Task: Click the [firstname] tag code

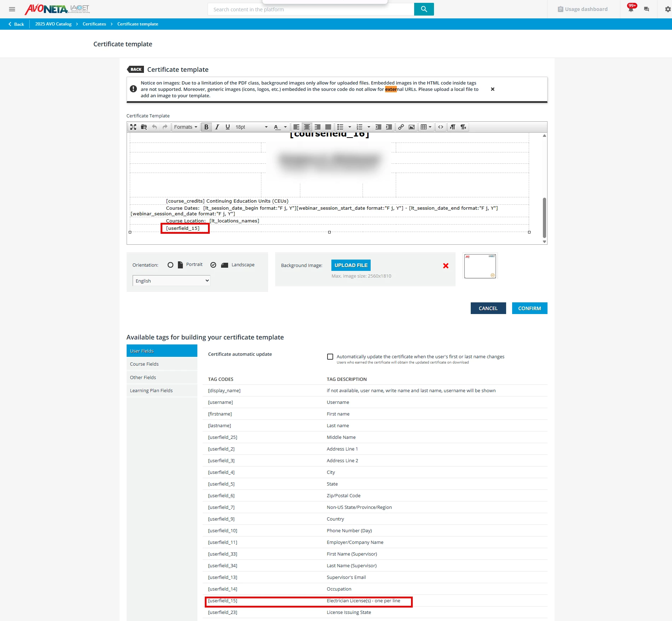Action: click(x=220, y=414)
